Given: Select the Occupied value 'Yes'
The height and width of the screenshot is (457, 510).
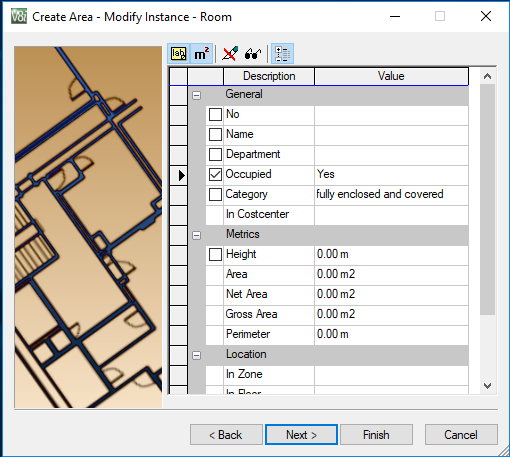Looking at the screenshot, I should pyautogui.click(x=391, y=176).
